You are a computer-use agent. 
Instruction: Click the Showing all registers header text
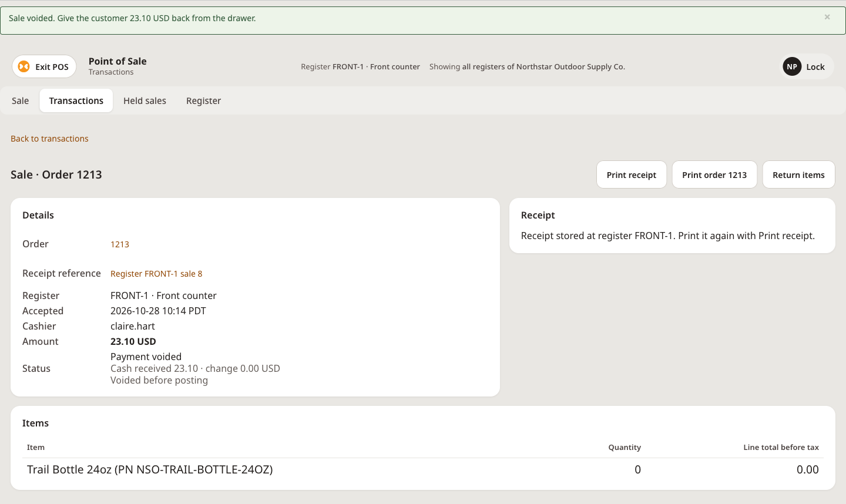pos(527,67)
